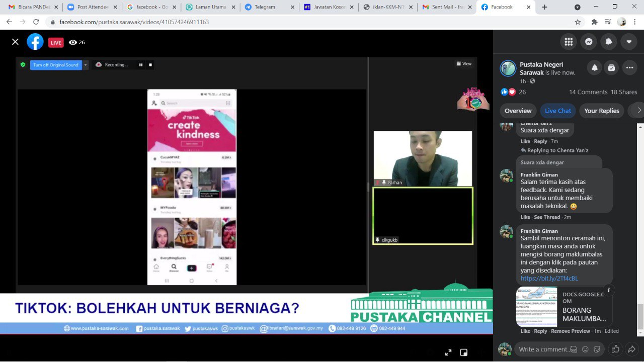Open Pustaka Negeri Sarawak profile picture

(508, 68)
